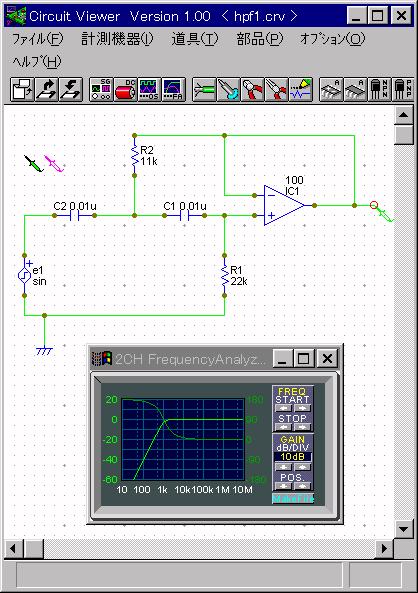Click the R1 22k resistor
The image size is (418, 593).
click(224, 275)
